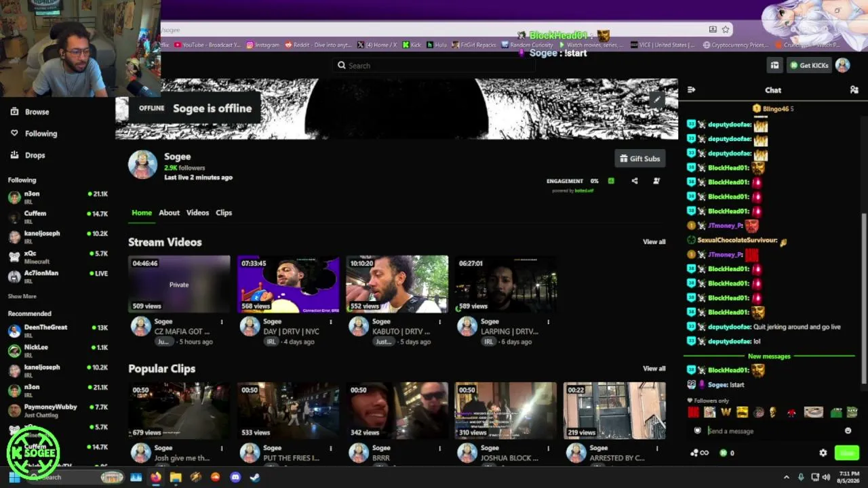Click the chat scrollbar

pyautogui.click(x=863, y=298)
